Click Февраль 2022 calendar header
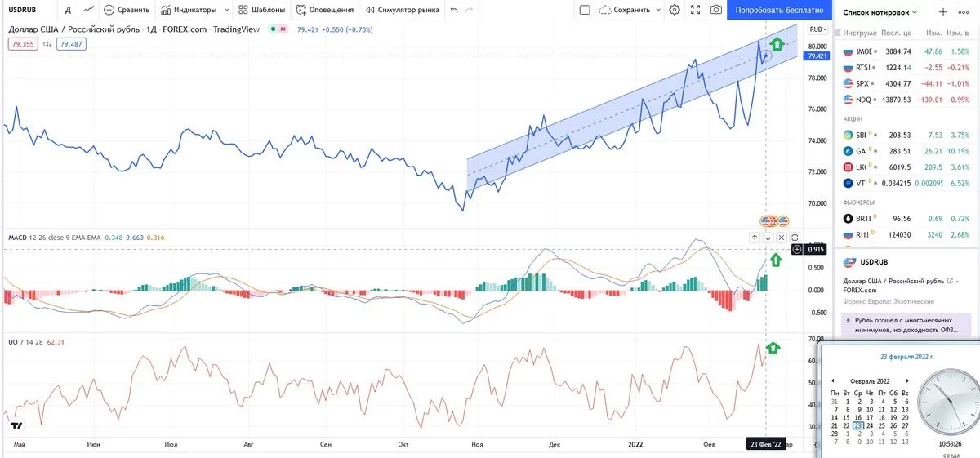This screenshot has width=980, height=458. (x=870, y=381)
